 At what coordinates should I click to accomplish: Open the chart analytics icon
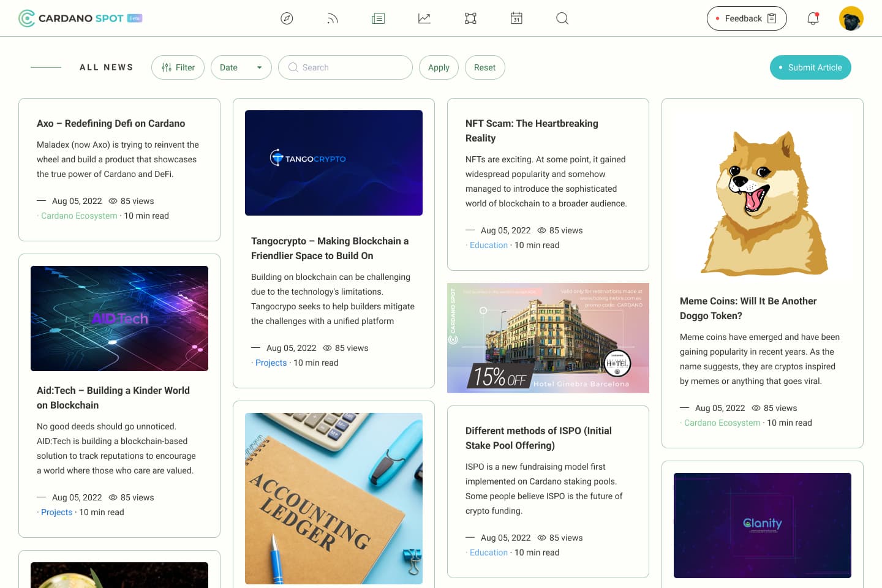pos(424,18)
